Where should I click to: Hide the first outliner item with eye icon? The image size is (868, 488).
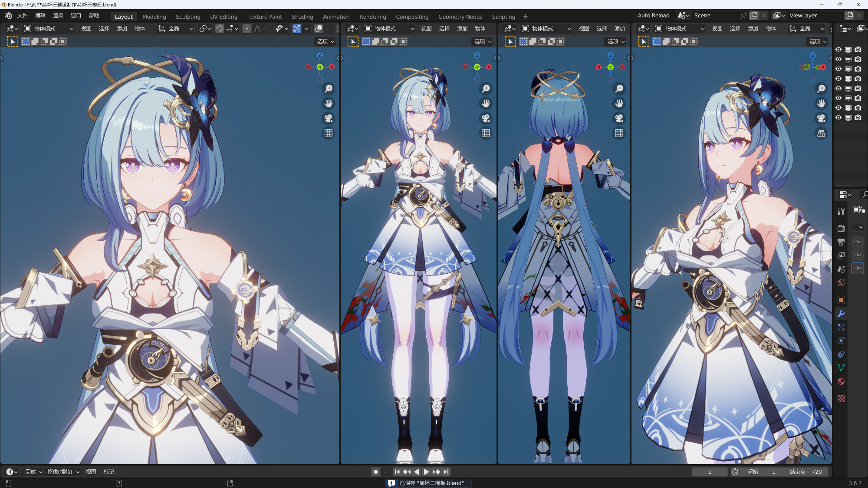[x=838, y=49]
